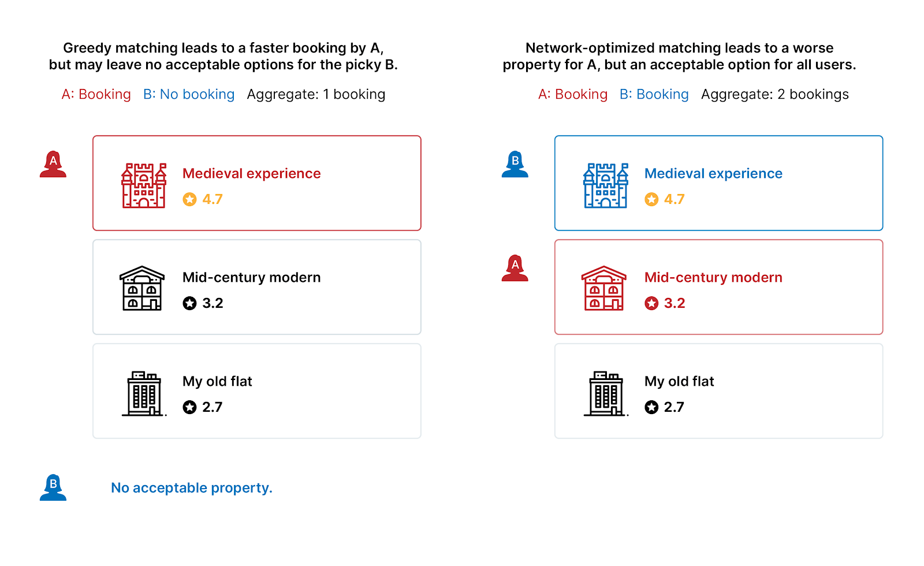Click the apartment building icon in the right column
This screenshot has height=566, width=924.
[x=606, y=393]
